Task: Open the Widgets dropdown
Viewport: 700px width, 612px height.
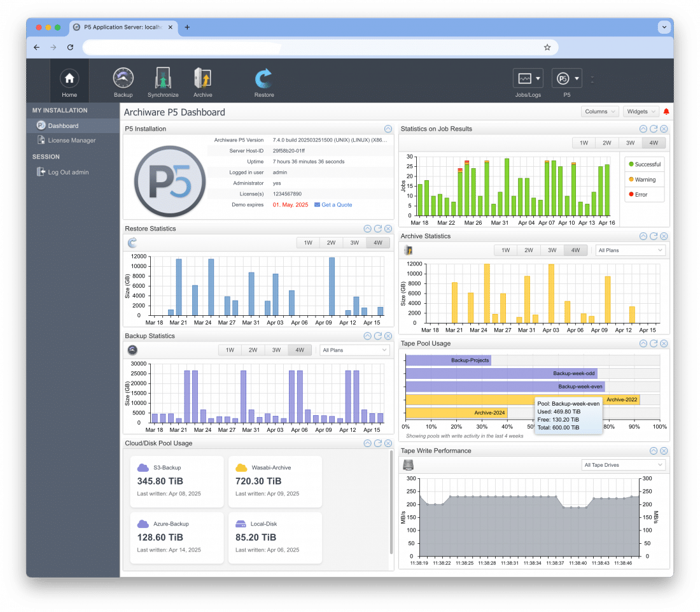Action: coord(640,111)
